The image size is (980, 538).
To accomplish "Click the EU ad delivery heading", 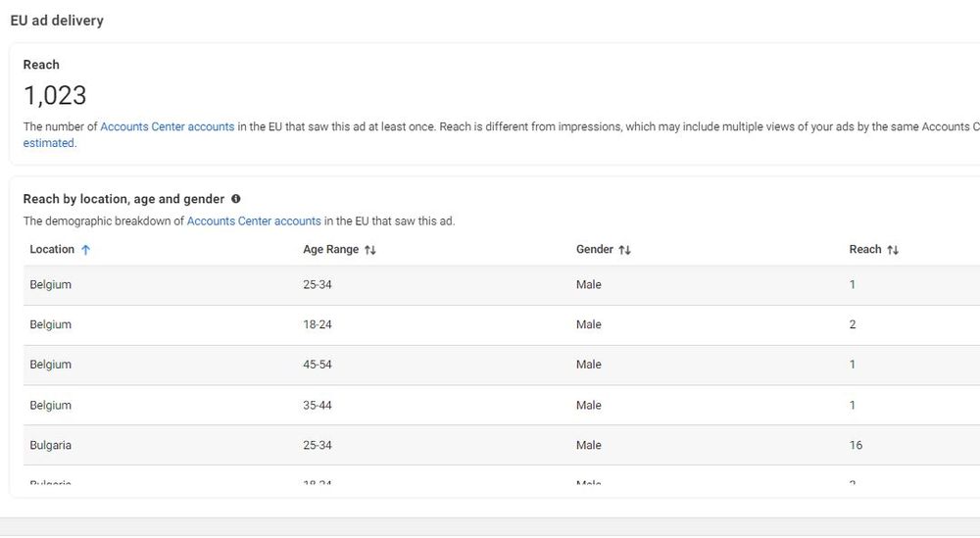I will click(57, 20).
